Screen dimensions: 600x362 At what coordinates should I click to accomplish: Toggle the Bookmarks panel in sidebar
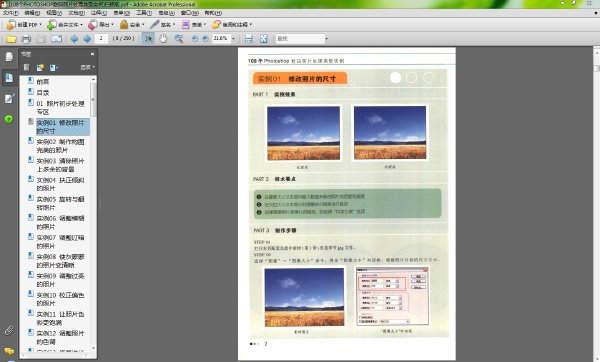pos(9,78)
